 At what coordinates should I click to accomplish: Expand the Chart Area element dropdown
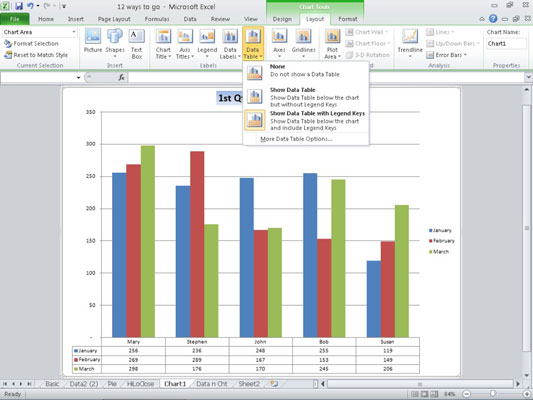point(74,32)
